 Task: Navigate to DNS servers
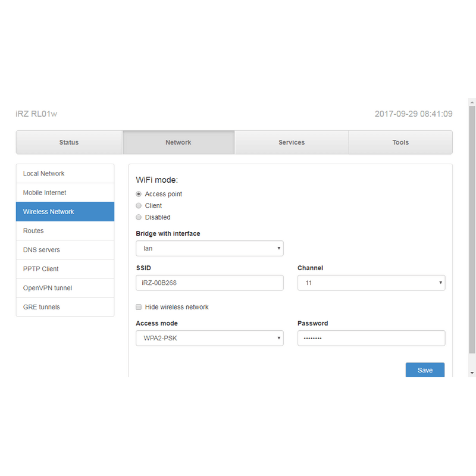(x=65, y=250)
